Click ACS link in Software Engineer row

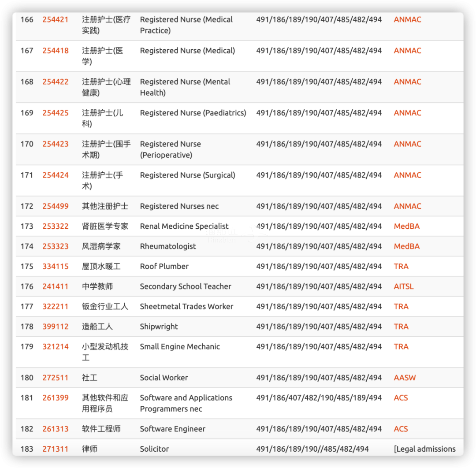tap(401, 429)
